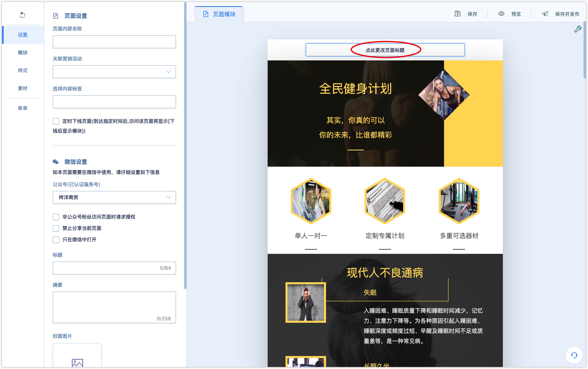Click the 定制专属计划 hexagon image

[385, 201]
